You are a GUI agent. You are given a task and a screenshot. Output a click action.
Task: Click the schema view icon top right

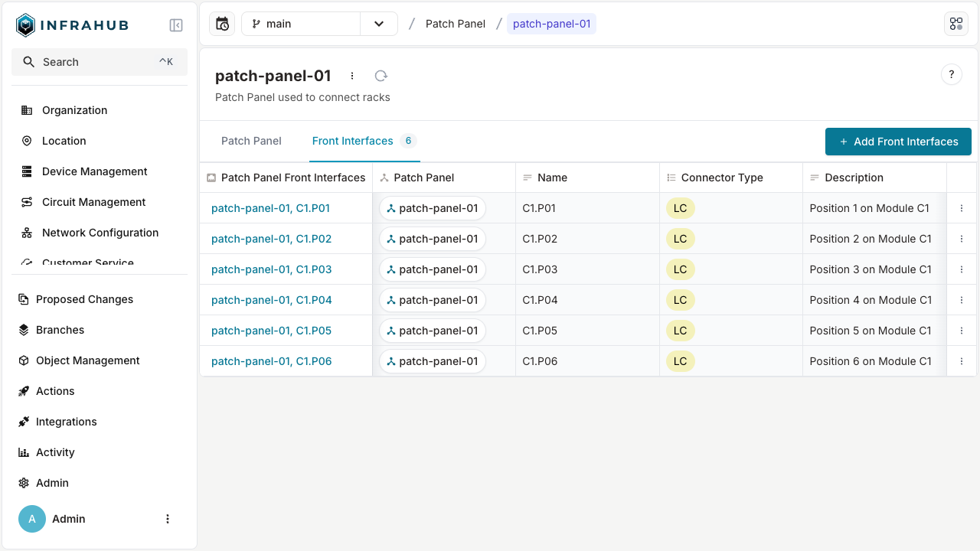click(x=956, y=24)
